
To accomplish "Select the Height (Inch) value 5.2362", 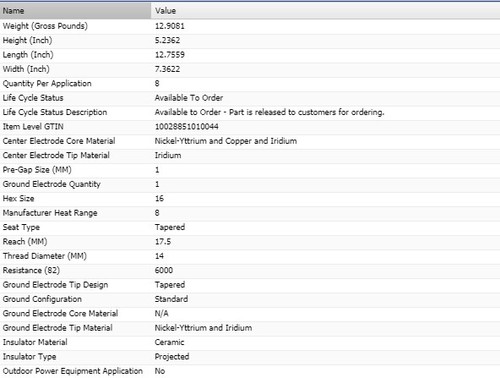I will click(167, 40).
